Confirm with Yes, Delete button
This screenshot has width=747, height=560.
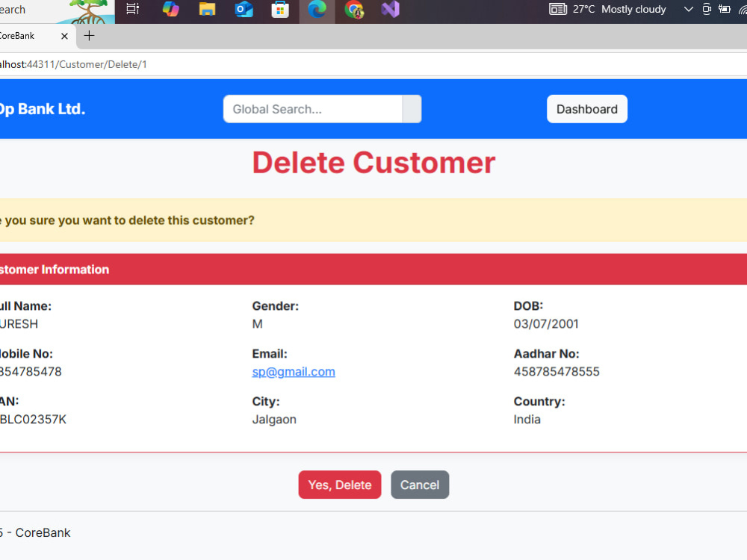(x=340, y=485)
